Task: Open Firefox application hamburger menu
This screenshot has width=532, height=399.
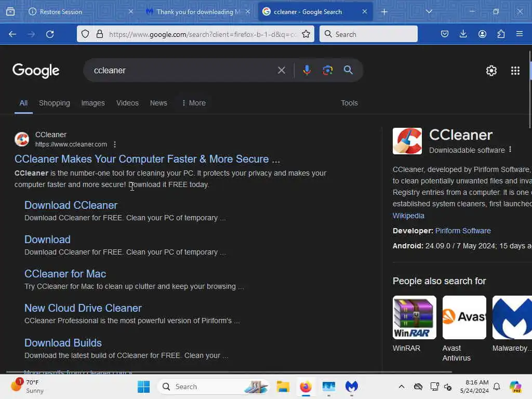Action: (x=520, y=34)
